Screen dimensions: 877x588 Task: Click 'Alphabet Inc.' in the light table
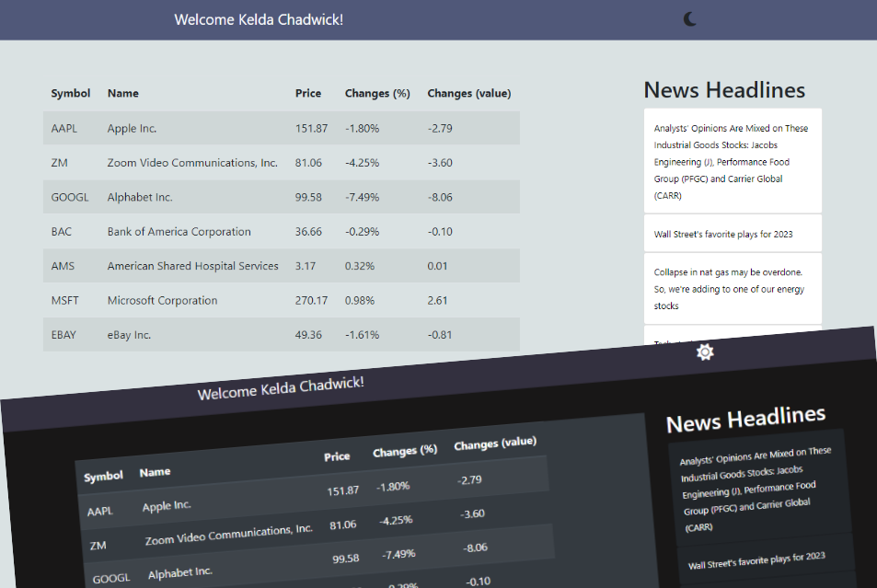(140, 197)
